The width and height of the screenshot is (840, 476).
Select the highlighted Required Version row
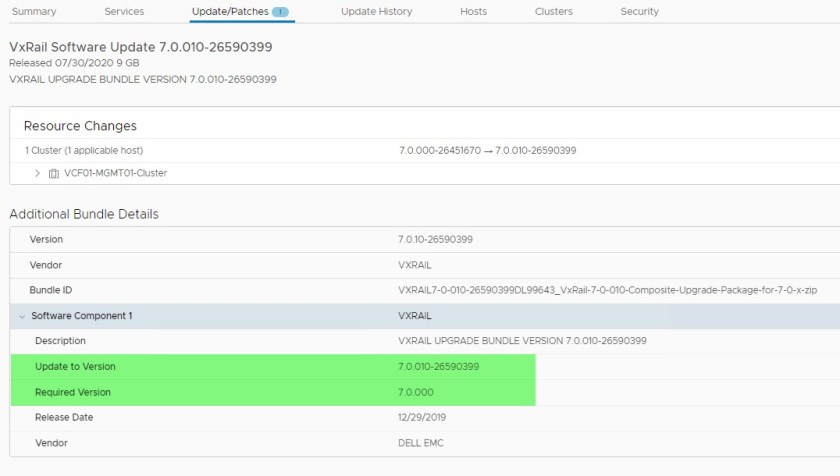tap(272, 392)
